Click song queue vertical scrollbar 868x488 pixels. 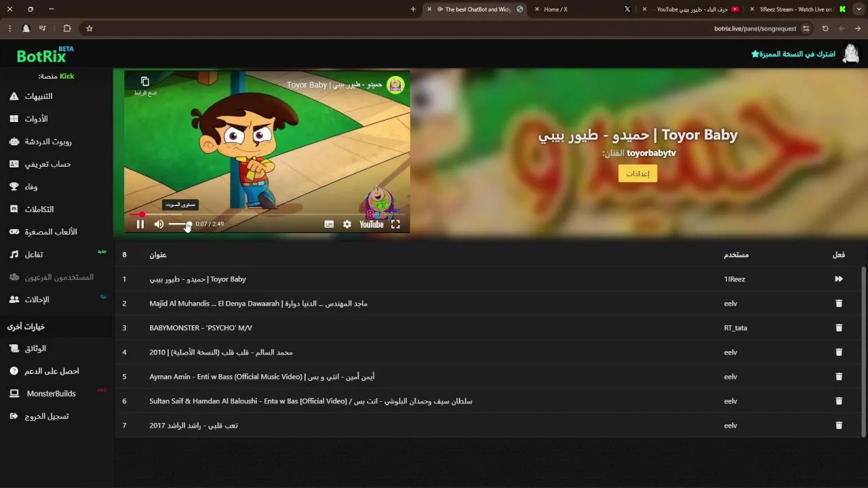coord(863,351)
